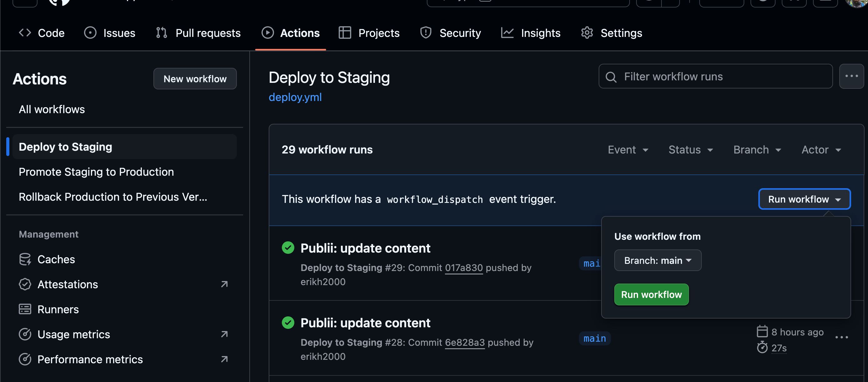Screen dimensions: 868x382
Task: Open ellipsis menu for run #28
Action: click(x=841, y=337)
